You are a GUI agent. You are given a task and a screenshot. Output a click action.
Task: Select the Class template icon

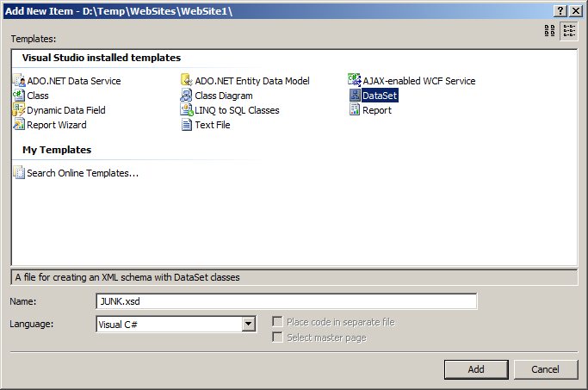coord(19,96)
